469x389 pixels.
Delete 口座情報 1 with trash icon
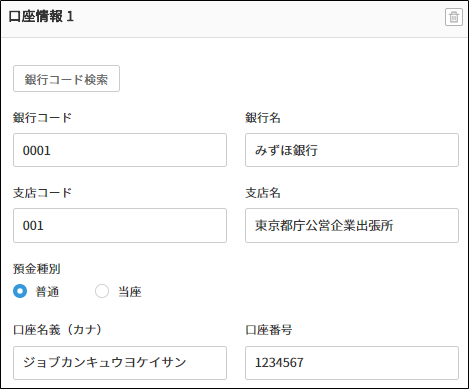pos(454,17)
